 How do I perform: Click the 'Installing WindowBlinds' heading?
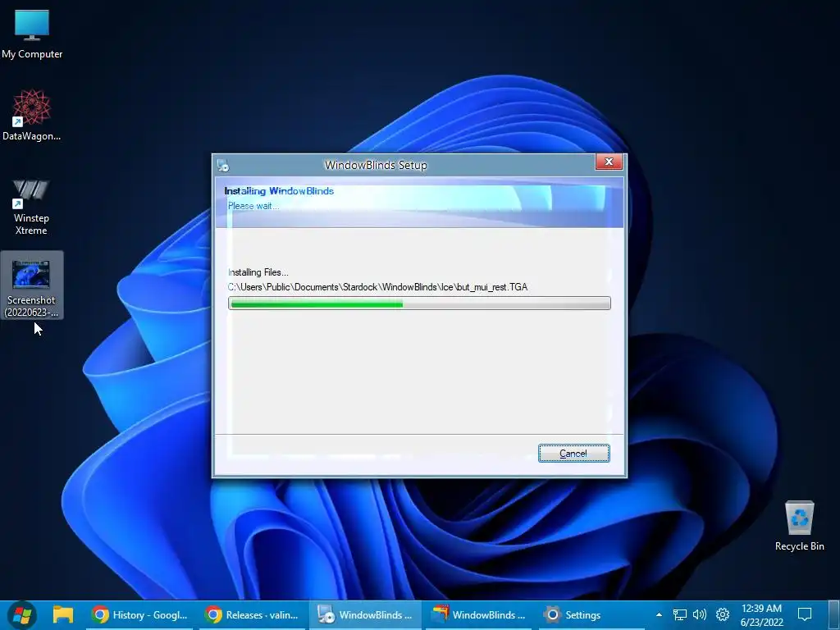tap(279, 190)
